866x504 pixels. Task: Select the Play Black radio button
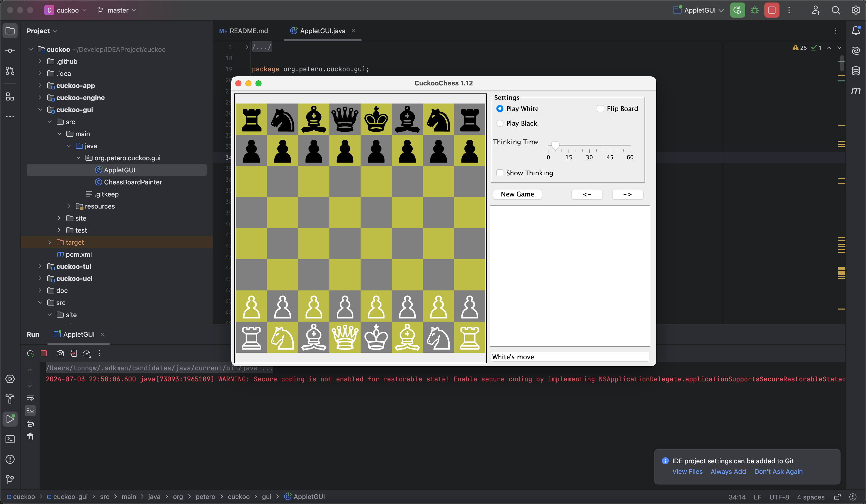click(500, 123)
